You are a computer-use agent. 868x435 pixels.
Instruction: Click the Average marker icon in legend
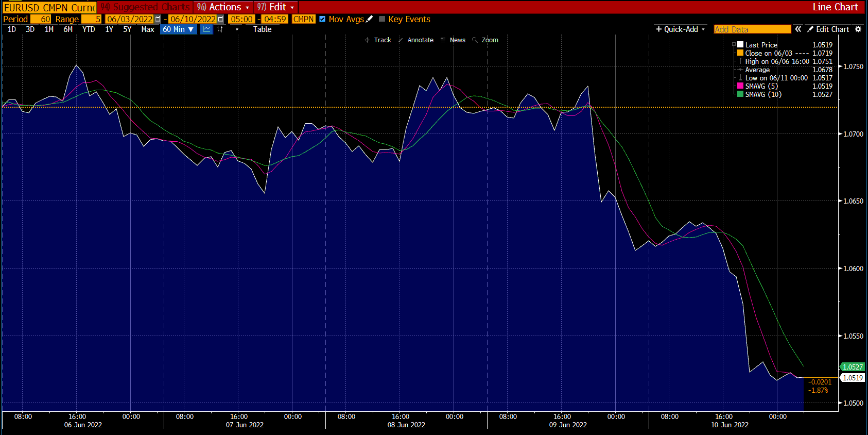click(x=740, y=70)
